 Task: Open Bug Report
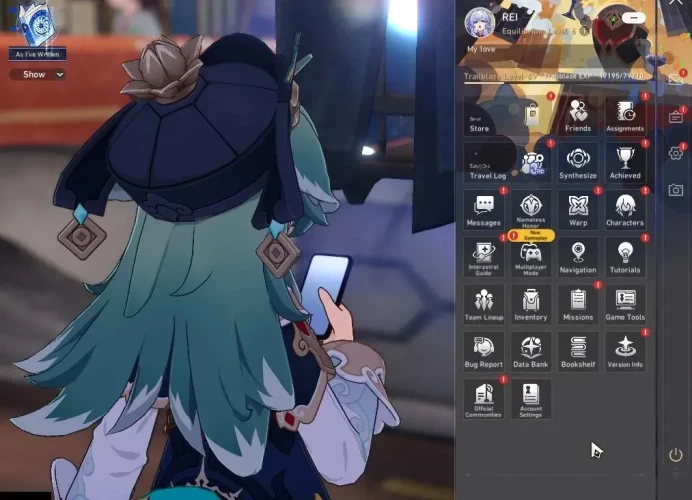(484, 352)
